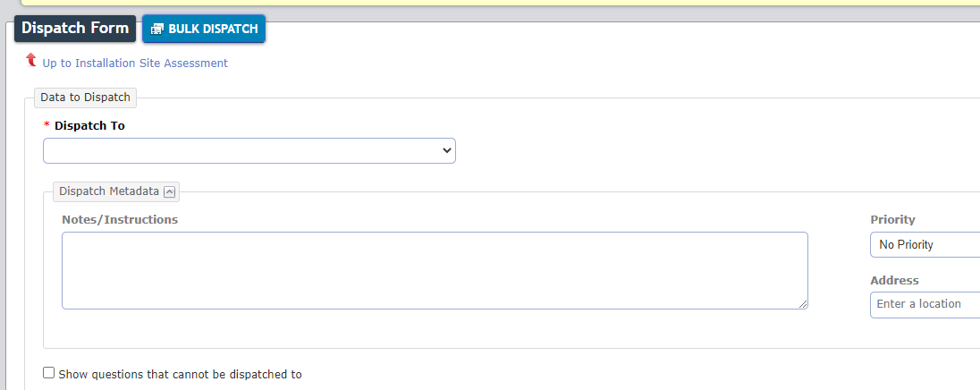Click the Notes/Instructions field label

click(x=120, y=219)
